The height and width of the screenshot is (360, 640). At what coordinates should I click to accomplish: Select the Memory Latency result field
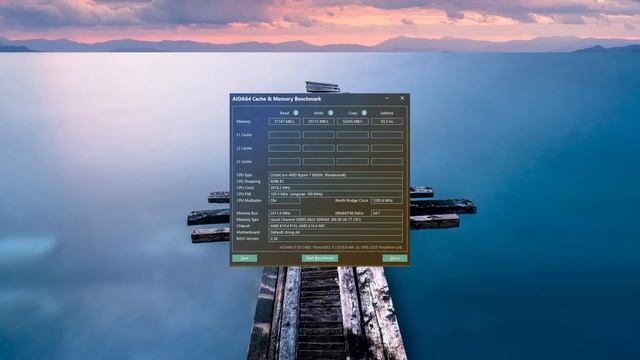coord(387,121)
